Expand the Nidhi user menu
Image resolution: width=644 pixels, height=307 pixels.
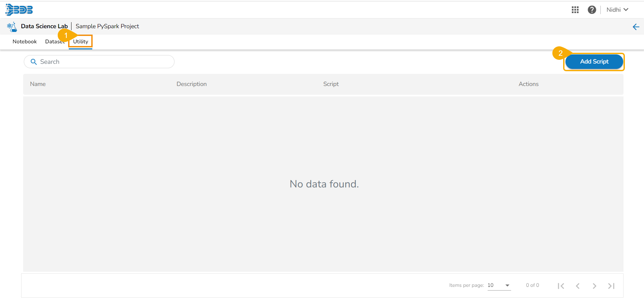[617, 10]
